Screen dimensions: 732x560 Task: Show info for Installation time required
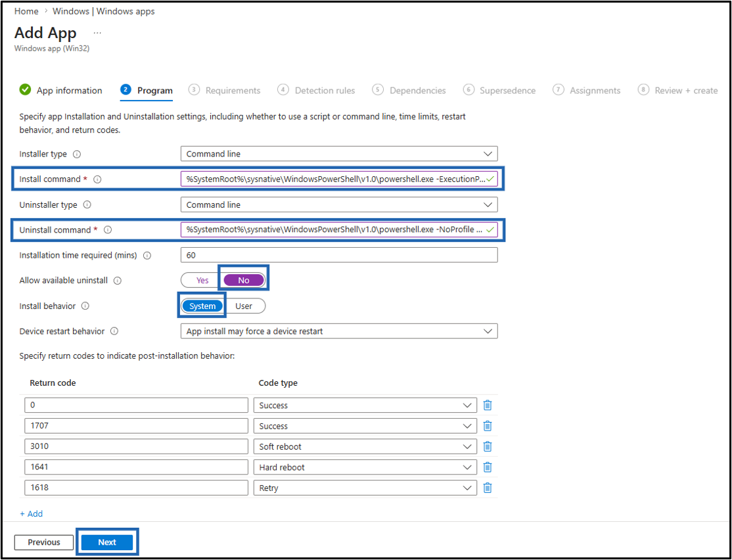coord(147,256)
